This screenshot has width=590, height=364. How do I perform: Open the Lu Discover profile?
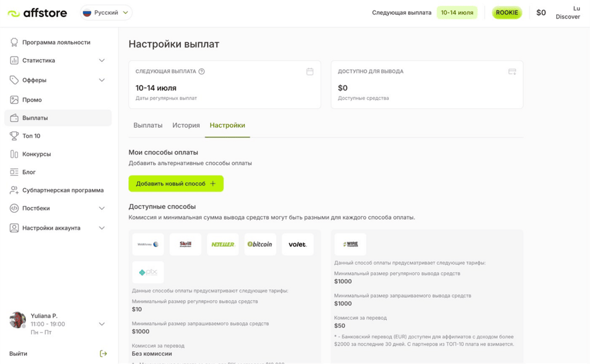pyautogui.click(x=568, y=13)
